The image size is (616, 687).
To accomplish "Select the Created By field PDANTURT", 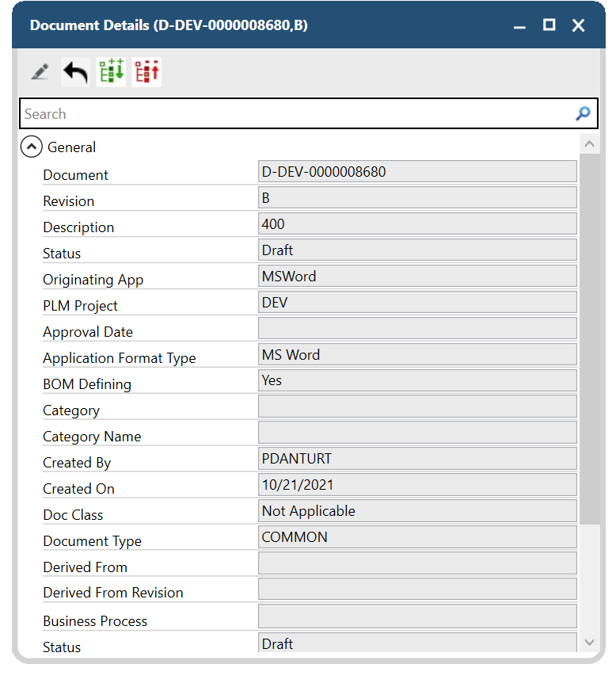I will pos(417,459).
